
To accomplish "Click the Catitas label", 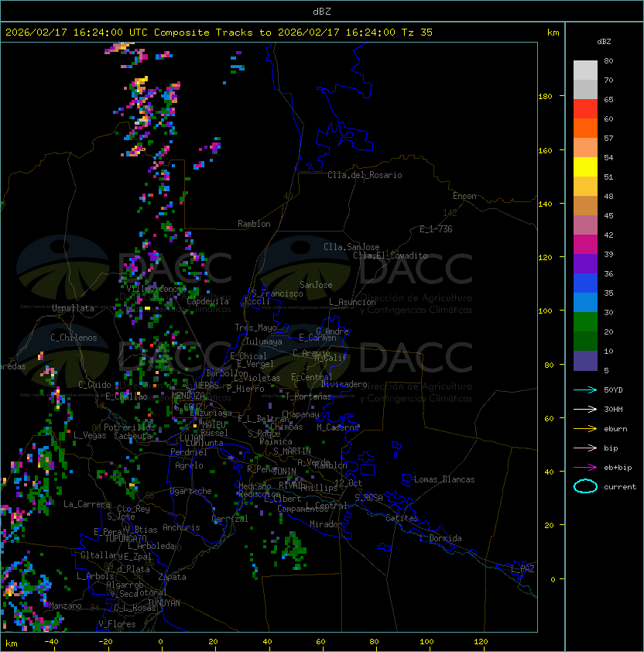I will pyautogui.click(x=402, y=518).
